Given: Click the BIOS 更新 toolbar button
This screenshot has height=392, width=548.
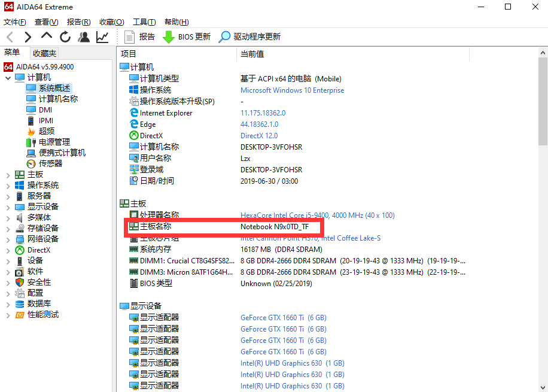Looking at the screenshot, I should click(187, 37).
